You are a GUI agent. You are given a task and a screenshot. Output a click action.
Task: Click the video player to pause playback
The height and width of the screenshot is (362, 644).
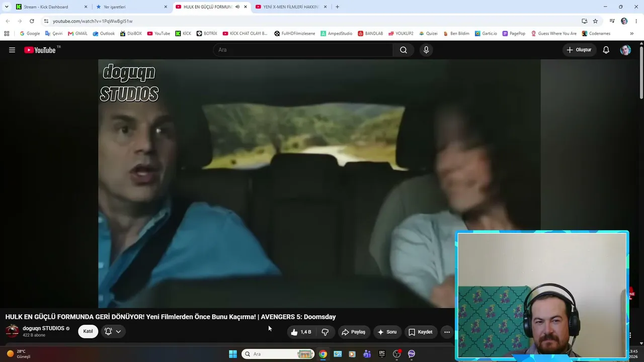319,184
